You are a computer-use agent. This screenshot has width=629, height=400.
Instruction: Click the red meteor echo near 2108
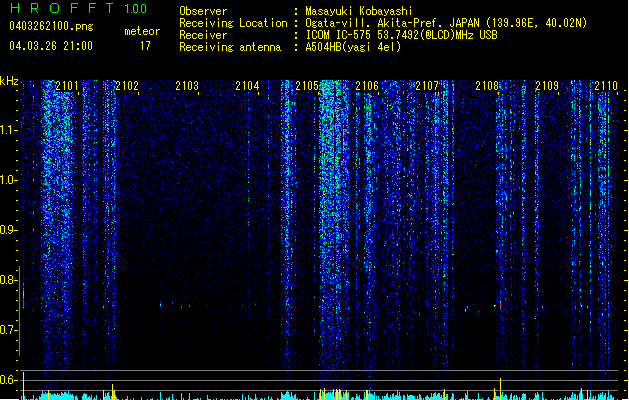pyautogui.click(x=500, y=305)
